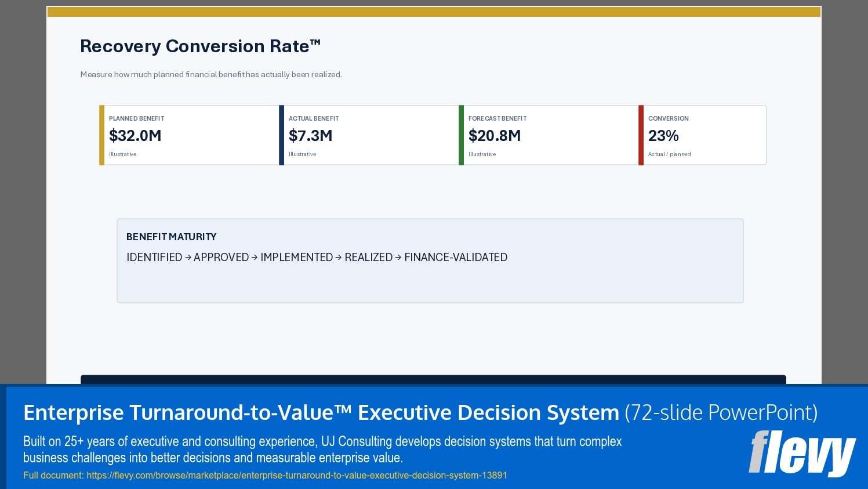The image size is (868, 489).
Task: Click the 'Actual / planned' caption
Action: (x=670, y=154)
